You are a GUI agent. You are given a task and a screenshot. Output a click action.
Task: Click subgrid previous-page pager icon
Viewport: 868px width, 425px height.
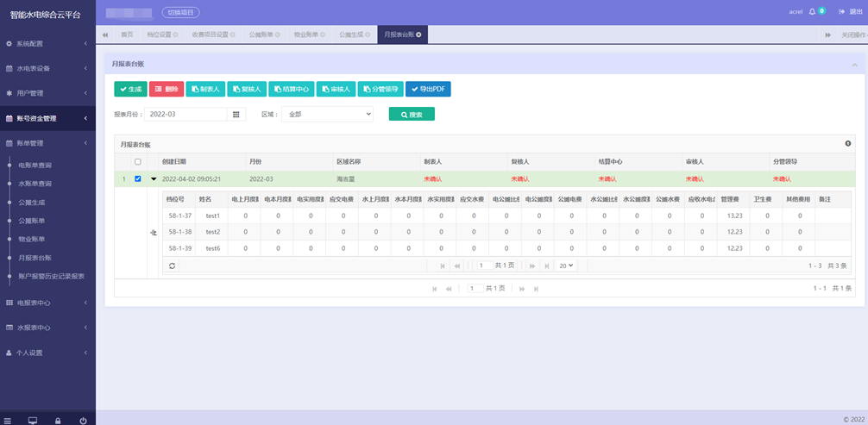(457, 266)
